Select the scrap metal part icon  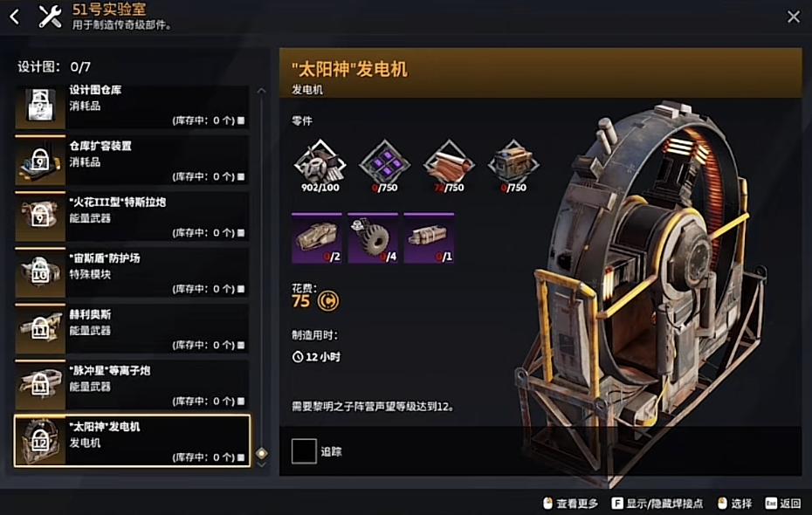[320, 162]
